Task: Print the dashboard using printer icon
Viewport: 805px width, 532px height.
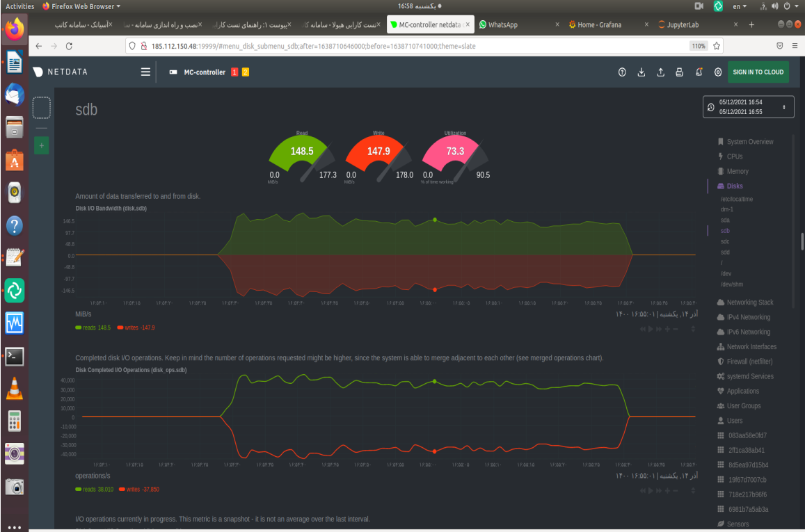Action: pos(680,72)
